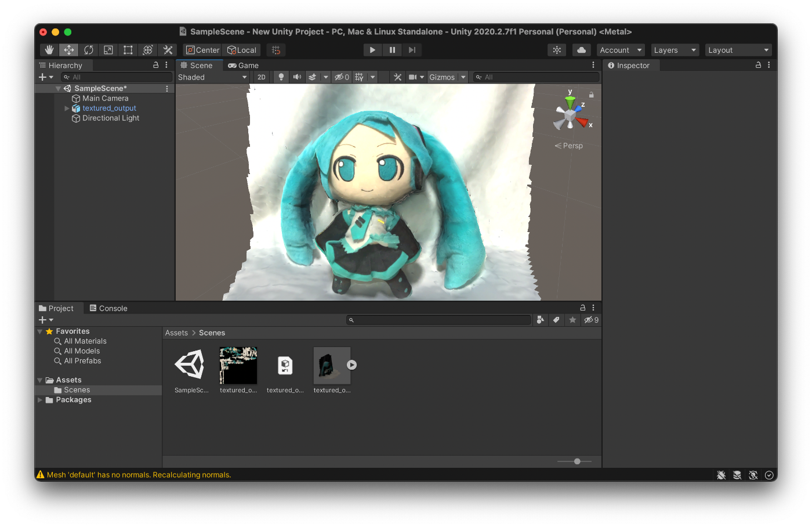Toggle rotation lock on scene gizmo

click(x=592, y=95)
